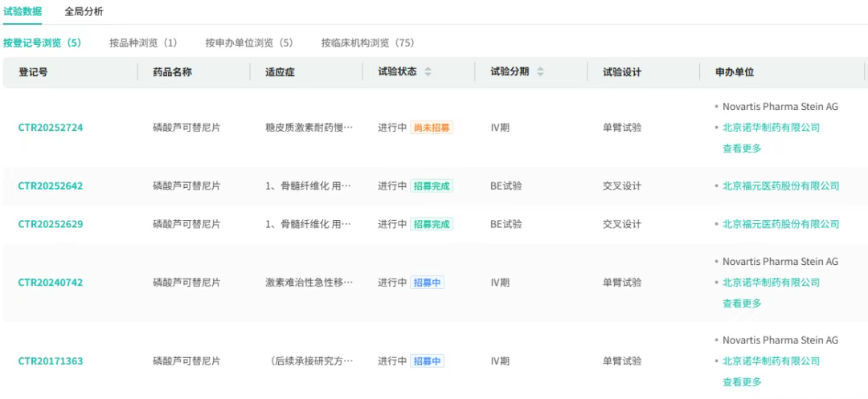The image size is (868, 399).
Task: Sort by 试验状态 column sort icon
Action: [x=428, y=72]
